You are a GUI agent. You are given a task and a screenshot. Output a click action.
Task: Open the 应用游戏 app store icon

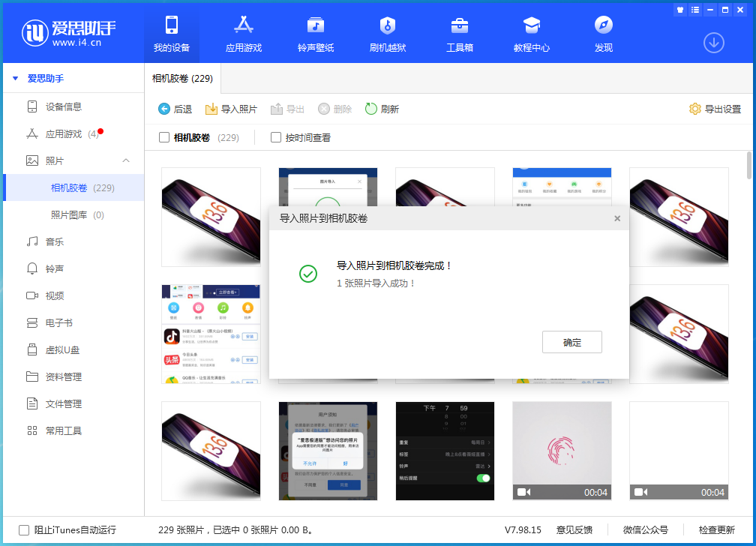(244, 25)
